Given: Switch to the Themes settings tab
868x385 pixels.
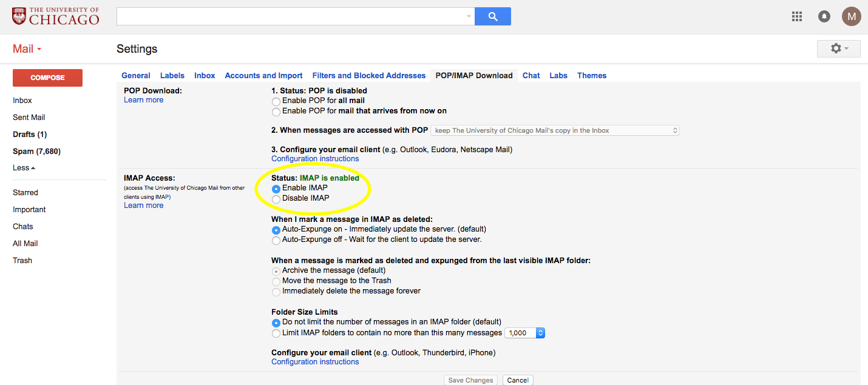Looking at the screenshot, I should click(592, 76).
